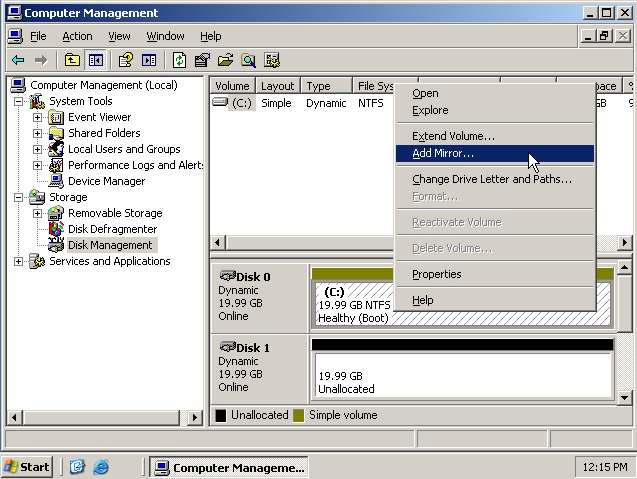Click the Show Desktop quick launch icon

[77, 467]
